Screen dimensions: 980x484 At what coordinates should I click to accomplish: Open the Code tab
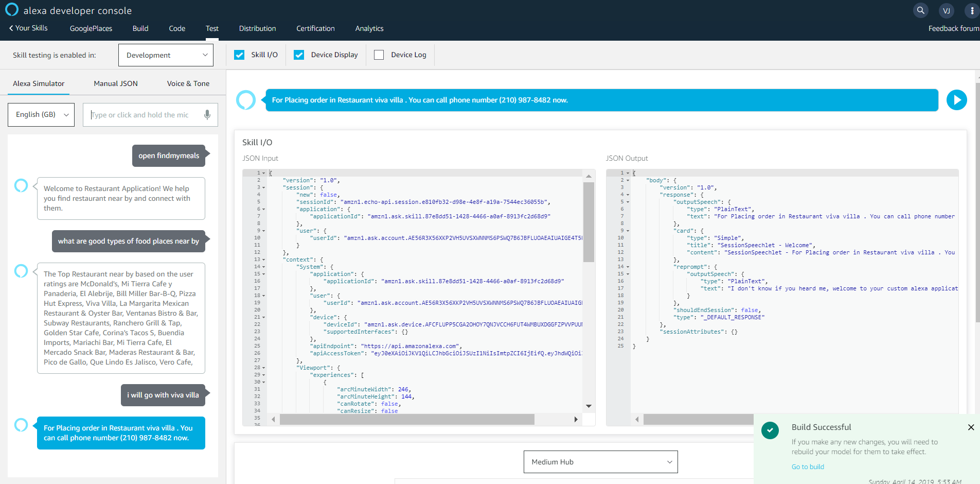coord(177,28)
